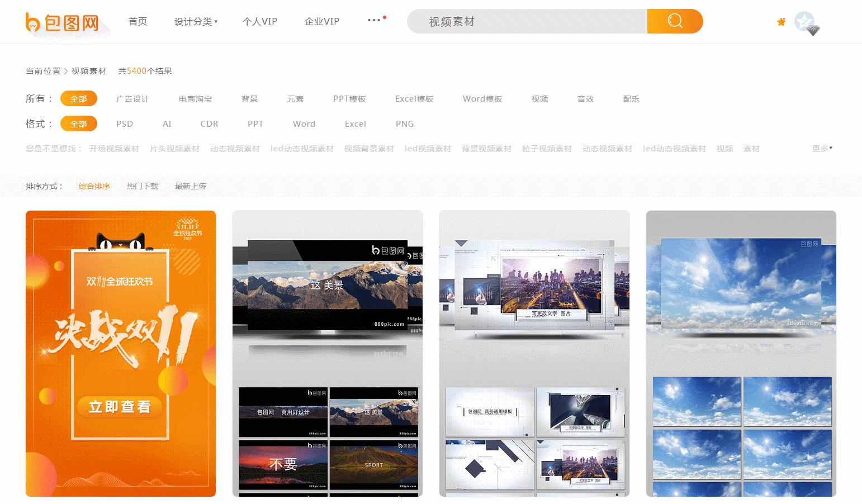Choose AI format filter

point(167,124)
